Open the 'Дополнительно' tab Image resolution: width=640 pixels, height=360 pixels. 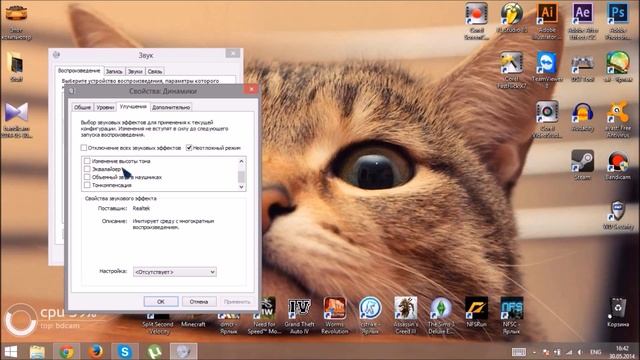coord(171,107)
